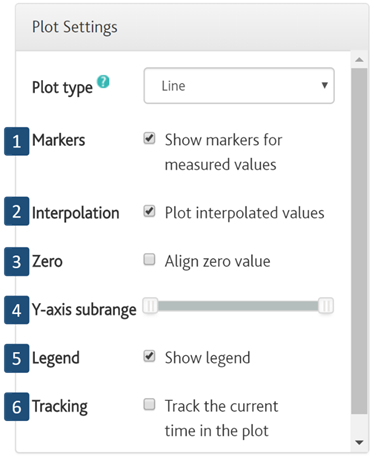Screen dimensions: 372x456
Task: Click the scrollbar up arrow
Action: pos(359,60)
